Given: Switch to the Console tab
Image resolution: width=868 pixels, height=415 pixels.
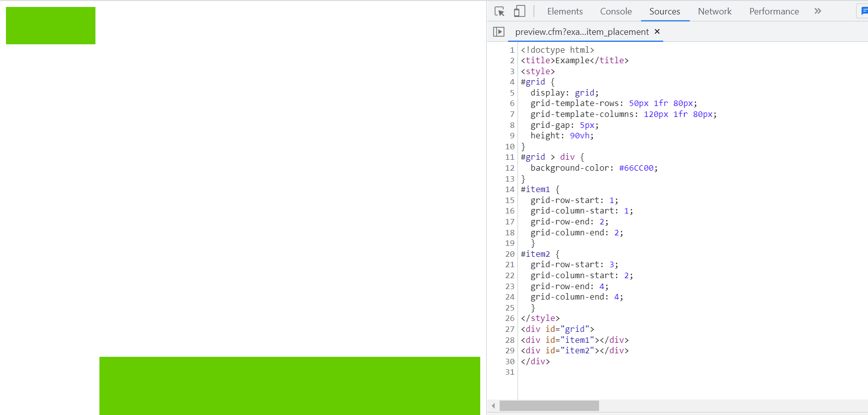Looking at the screenshot, I should 615,11.
